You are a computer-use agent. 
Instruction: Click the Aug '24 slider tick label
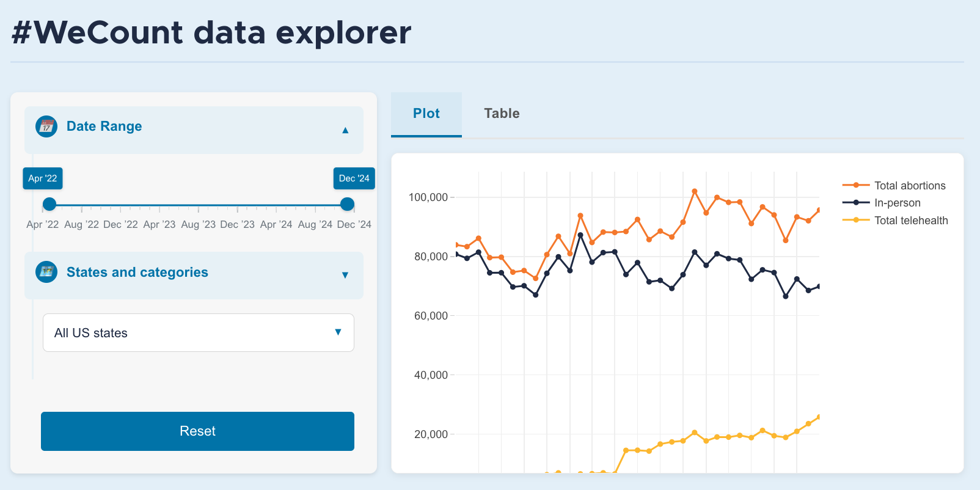coord(315,225)
